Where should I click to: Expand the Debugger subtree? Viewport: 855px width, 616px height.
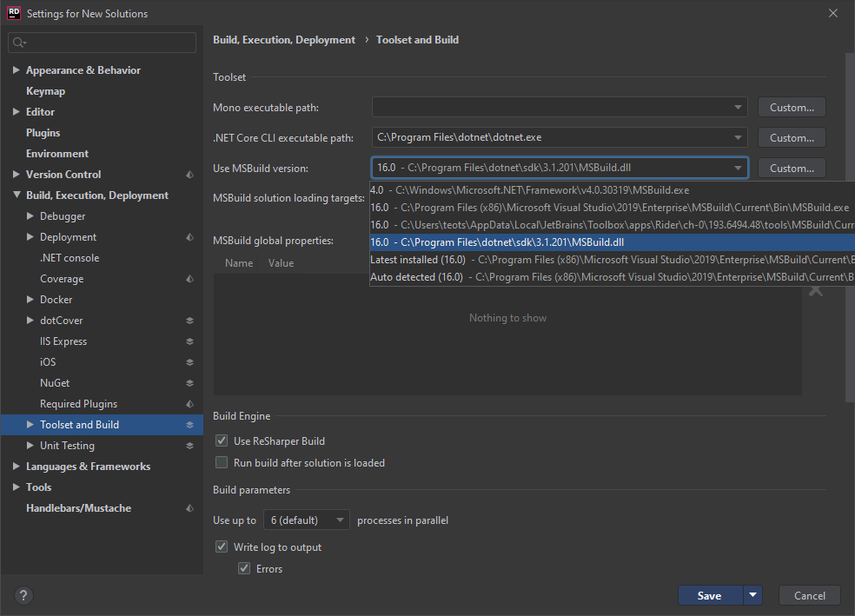click(30, 215)
